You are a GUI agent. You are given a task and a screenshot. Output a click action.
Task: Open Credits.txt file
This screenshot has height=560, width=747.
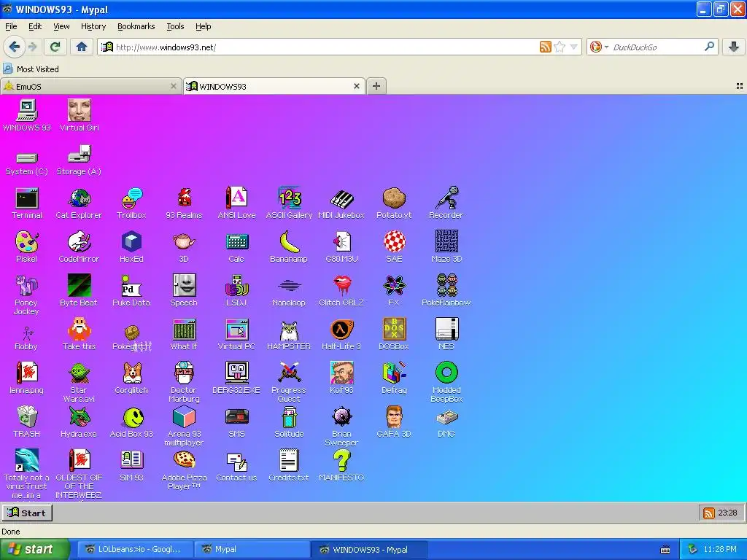coord(289,466)
